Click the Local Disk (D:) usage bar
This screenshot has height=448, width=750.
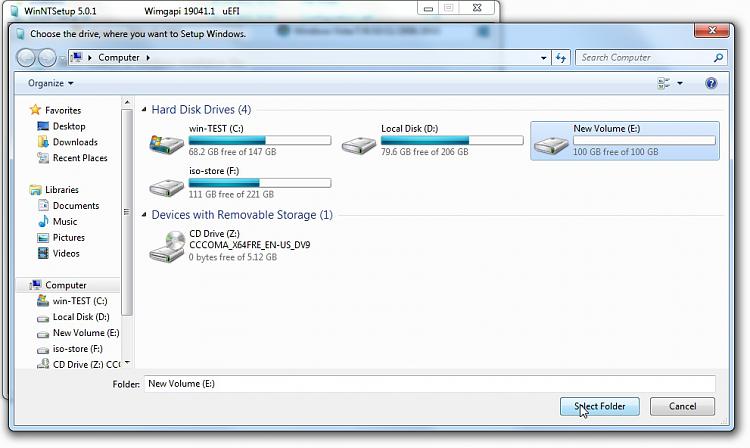tap(452, 140)
